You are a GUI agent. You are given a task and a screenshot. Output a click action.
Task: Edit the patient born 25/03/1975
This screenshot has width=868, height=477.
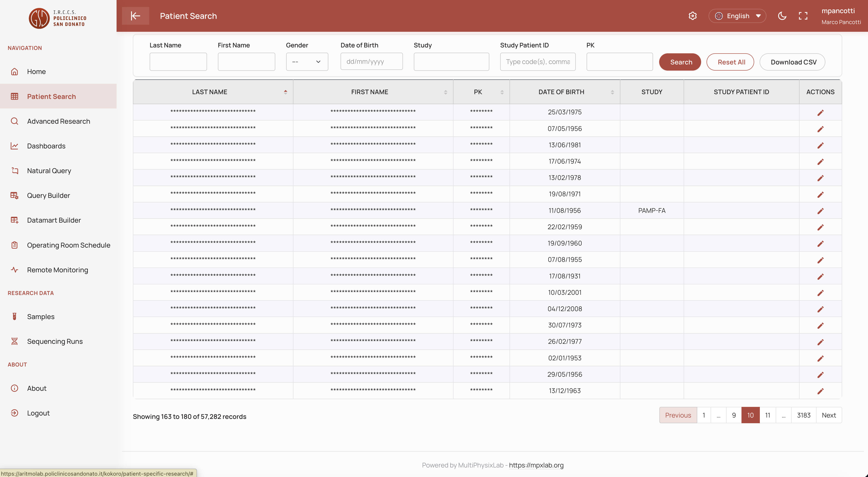tap(820, 113)
